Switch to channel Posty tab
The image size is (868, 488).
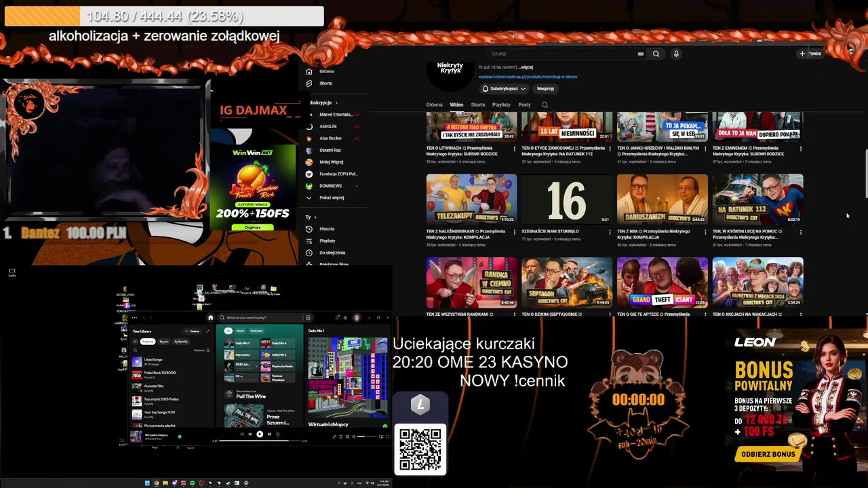524,105
